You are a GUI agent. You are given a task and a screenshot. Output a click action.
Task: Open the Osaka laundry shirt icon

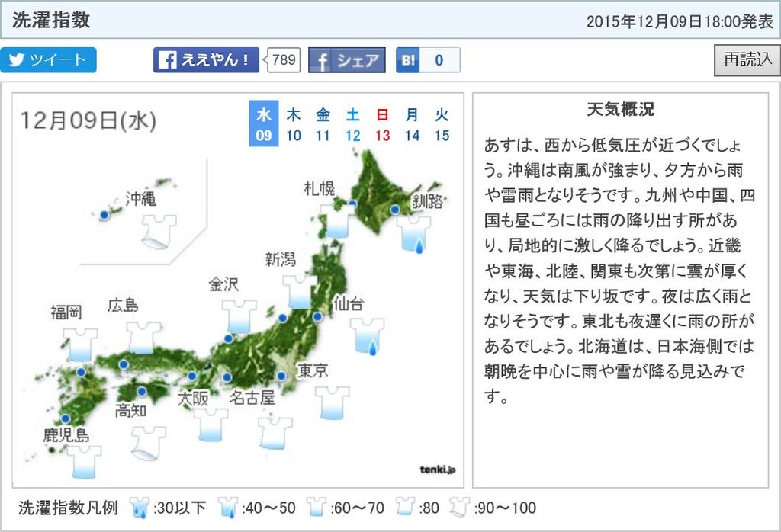tap(211, 425)
